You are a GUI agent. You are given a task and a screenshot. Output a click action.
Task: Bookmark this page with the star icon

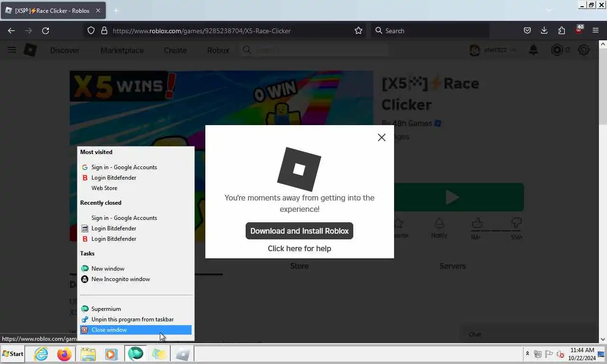359,30
